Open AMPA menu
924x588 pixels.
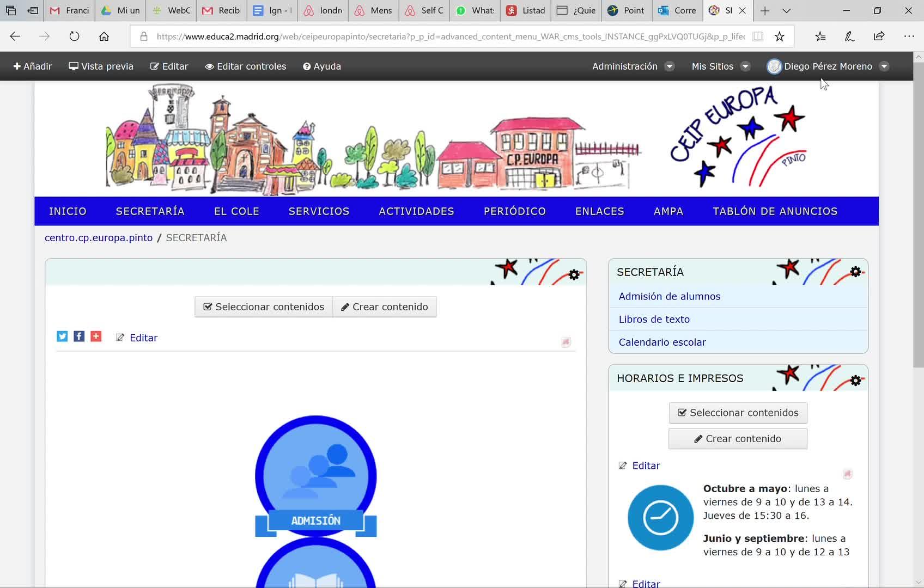click(668, 211)
